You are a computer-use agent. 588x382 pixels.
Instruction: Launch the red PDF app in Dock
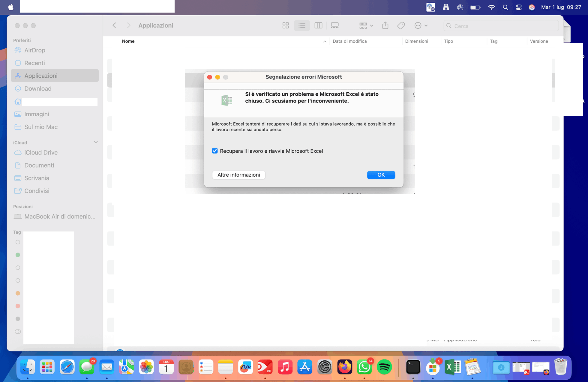(x=265, y=367)
